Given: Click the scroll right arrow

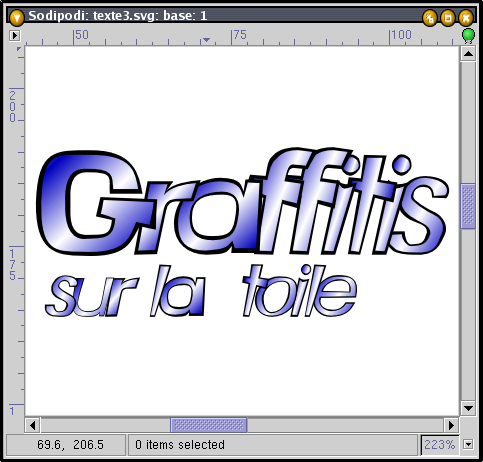Looking at the screenshot, I should point(451,425).
